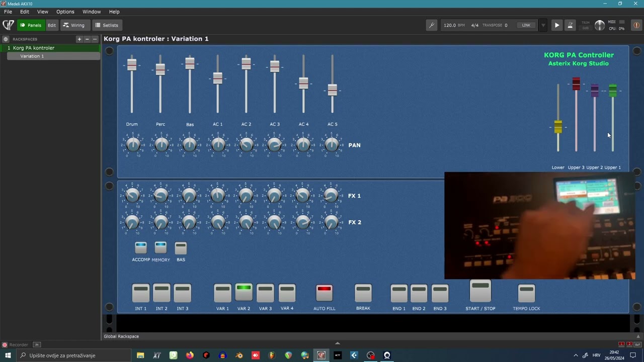This screenshot has height=362, width=644.
Task: Trigger the END 3 button
Action: pyautogui.click(x=440, y=293)
